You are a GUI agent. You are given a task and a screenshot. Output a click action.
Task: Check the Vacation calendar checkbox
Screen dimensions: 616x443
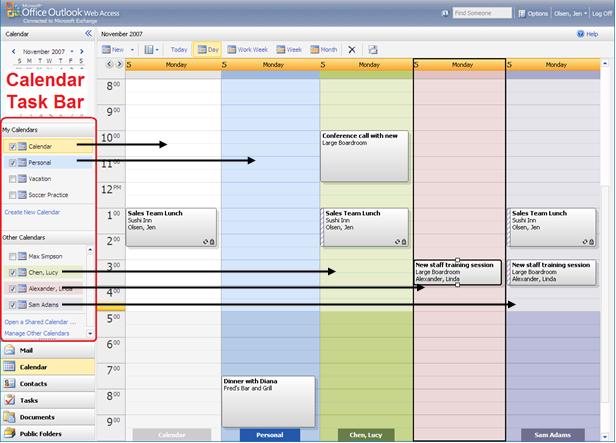[13, 179]
